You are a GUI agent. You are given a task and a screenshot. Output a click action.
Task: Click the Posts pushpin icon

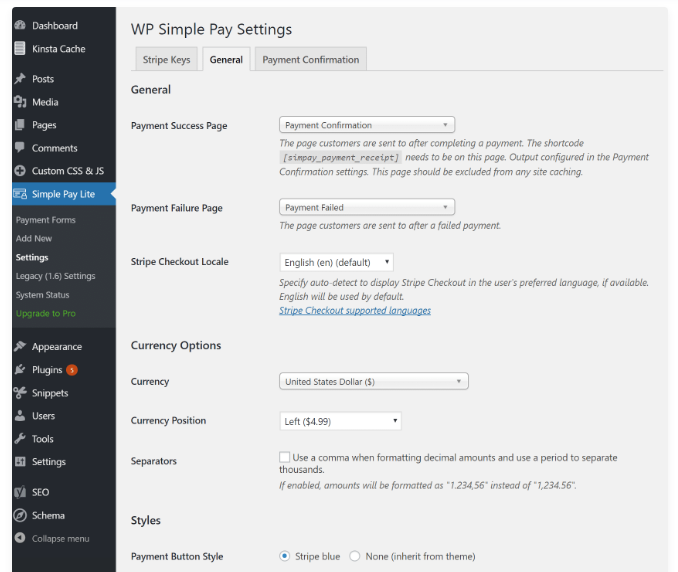[x=20, y=79]
